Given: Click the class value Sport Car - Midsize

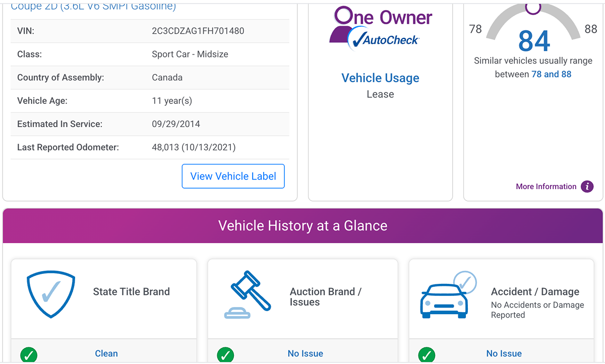Looking at the screenshot, I should coord(190,54).
